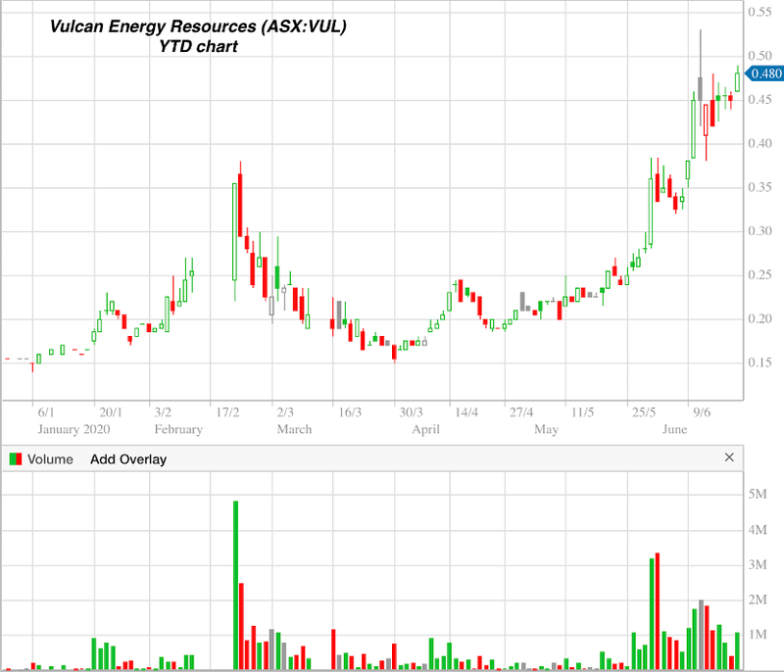Click the 'February' month label
Image resolution: width=784 pixels, height=672 pixels.
[178, 430]
